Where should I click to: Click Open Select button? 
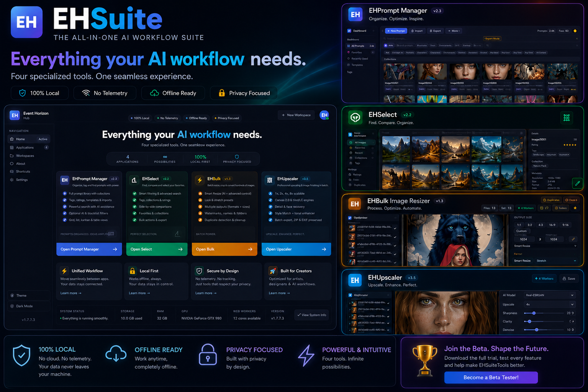(x=157, y=249)
